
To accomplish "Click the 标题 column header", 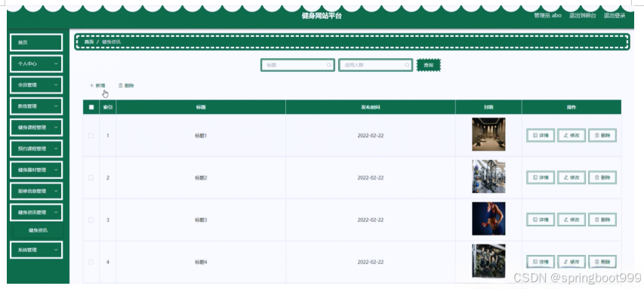I will [201, 107].
